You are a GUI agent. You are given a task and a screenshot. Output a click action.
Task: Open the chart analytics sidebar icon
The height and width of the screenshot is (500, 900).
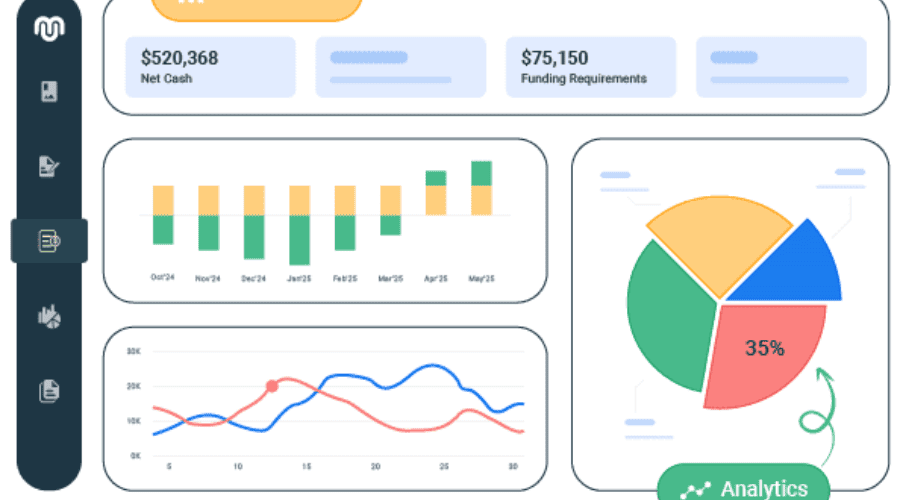tap(49, 316)
